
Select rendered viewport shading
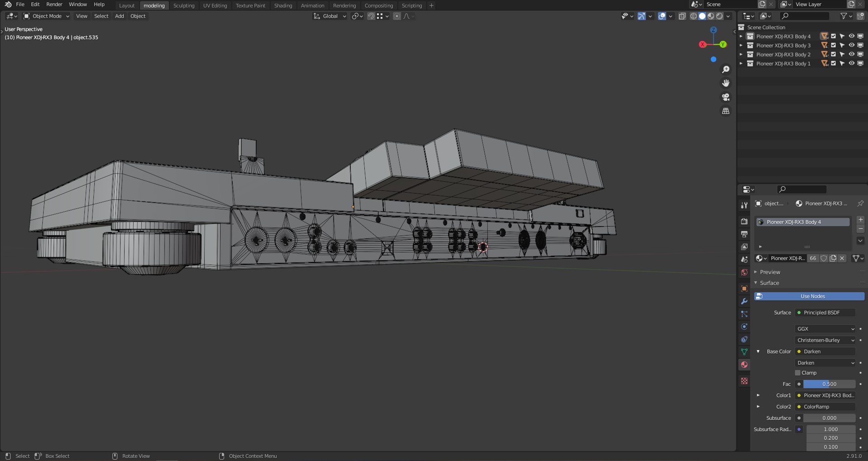(x=719, y=16)
